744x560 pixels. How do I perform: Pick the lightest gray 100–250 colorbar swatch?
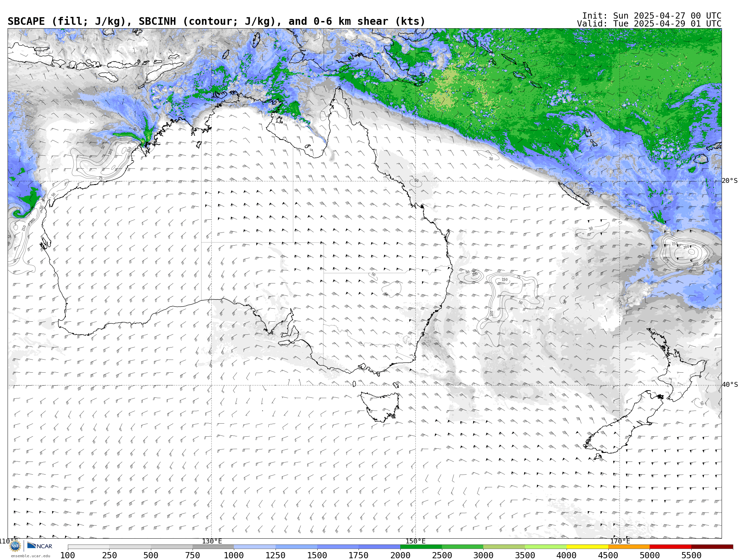tap(89, 547)
